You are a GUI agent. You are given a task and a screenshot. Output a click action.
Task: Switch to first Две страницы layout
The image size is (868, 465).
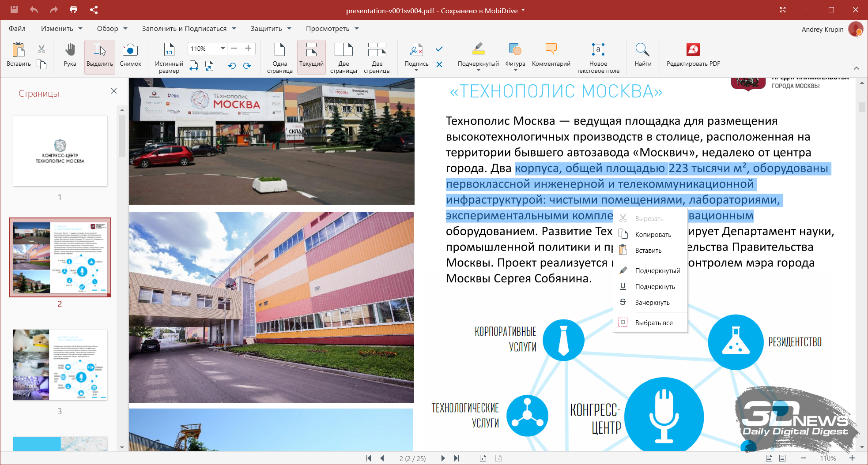click(343, 58)
